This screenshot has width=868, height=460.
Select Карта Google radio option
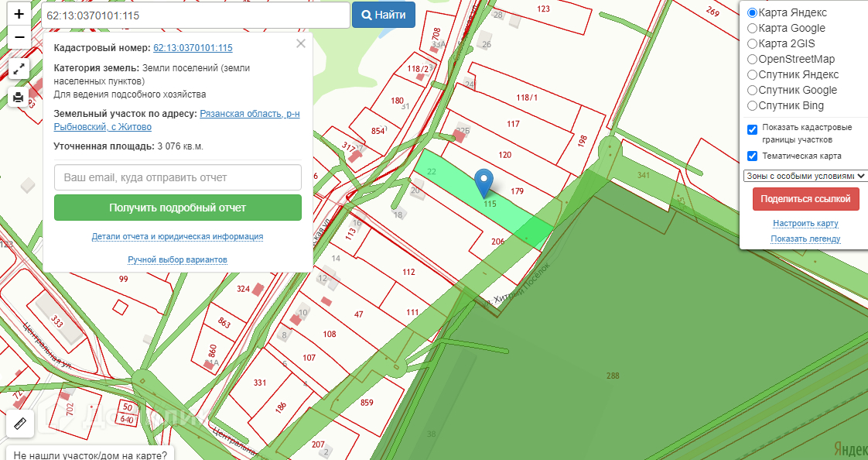(x=752, y=28)
